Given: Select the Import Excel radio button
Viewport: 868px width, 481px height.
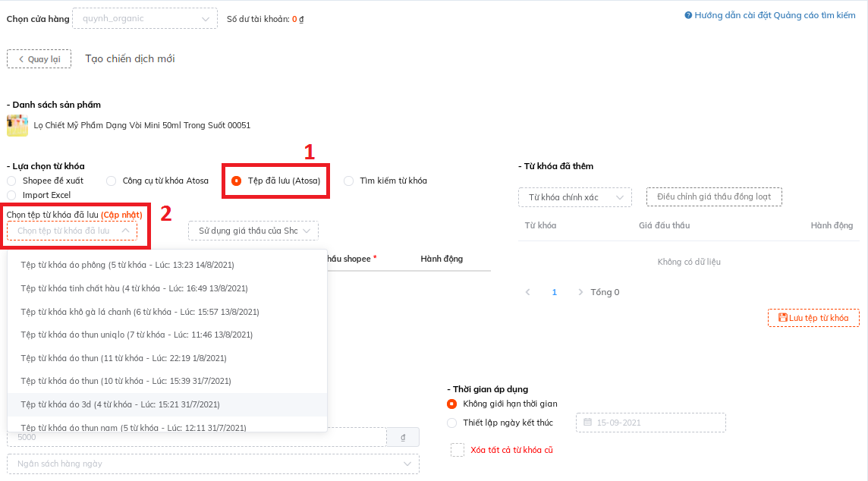Looking at the screenshot, I should tap(11, 195).
